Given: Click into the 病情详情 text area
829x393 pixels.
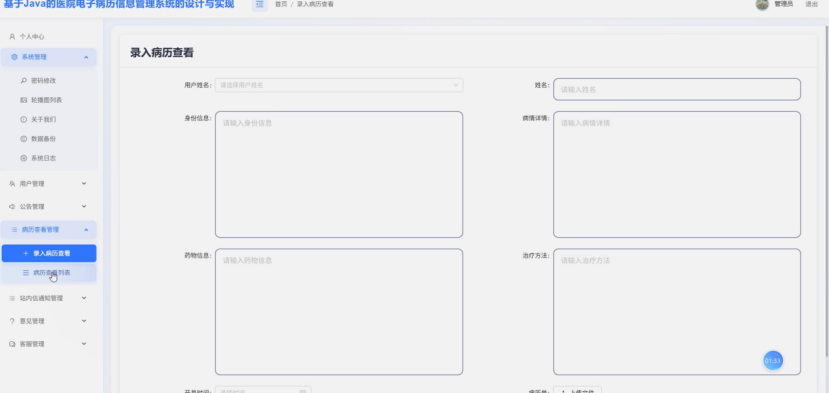Looking at the screenshot, I should click(x=677, y=175).
